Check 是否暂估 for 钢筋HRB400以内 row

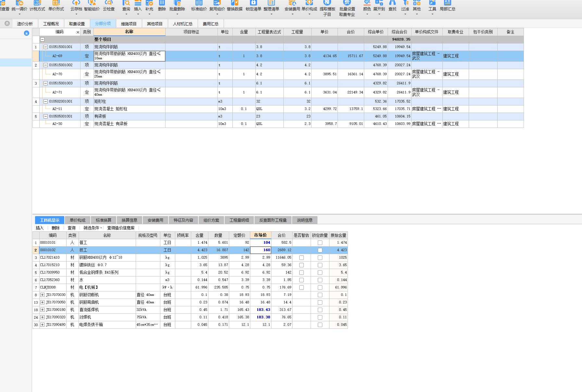(302, 258)
